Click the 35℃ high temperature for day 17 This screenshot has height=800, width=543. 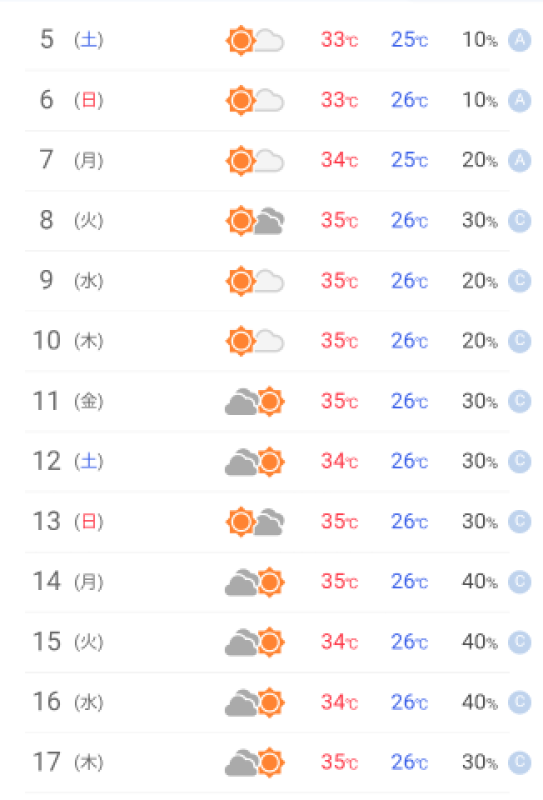tap(339, 762)
